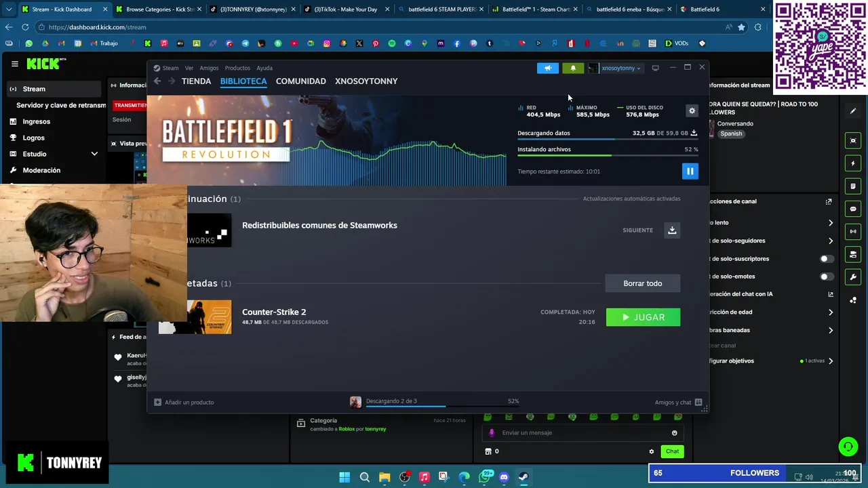Image resolution: width=868 pixels, height=488 pixels.
Task: Open Steam Amigos y chat icon
Action: pos(698,403)
